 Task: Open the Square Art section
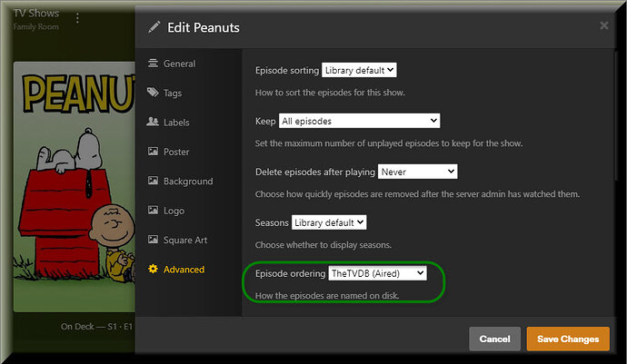[x=185, y=241]
